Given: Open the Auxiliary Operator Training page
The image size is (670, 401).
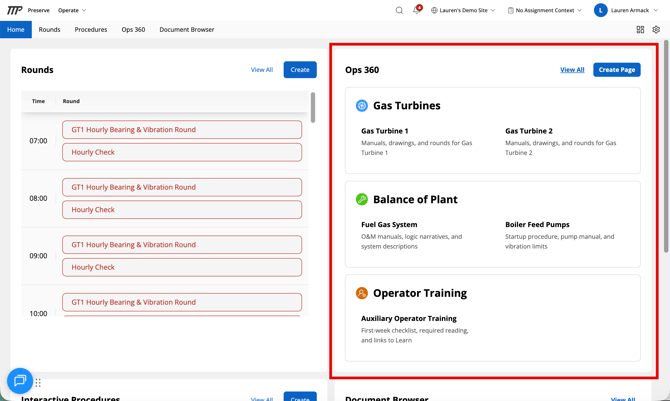Looking at the screenshot, I should click(x=408, y=318).
